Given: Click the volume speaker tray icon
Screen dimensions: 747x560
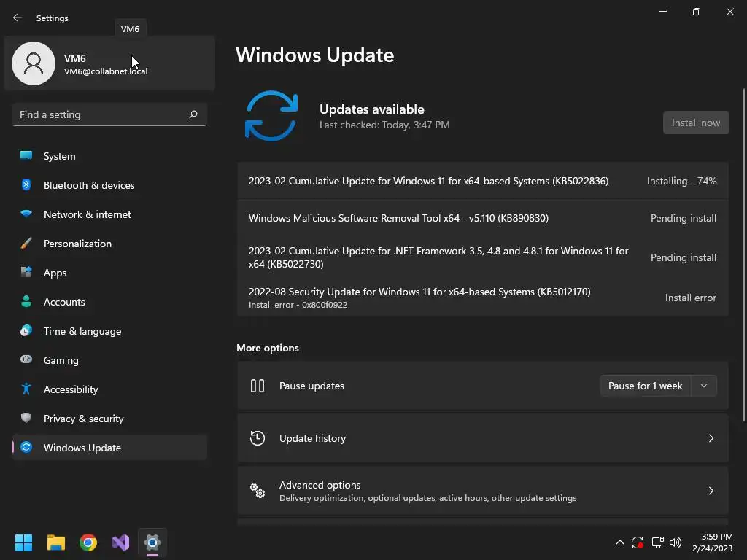Looking at the screenshot, I should pos(676,542).
